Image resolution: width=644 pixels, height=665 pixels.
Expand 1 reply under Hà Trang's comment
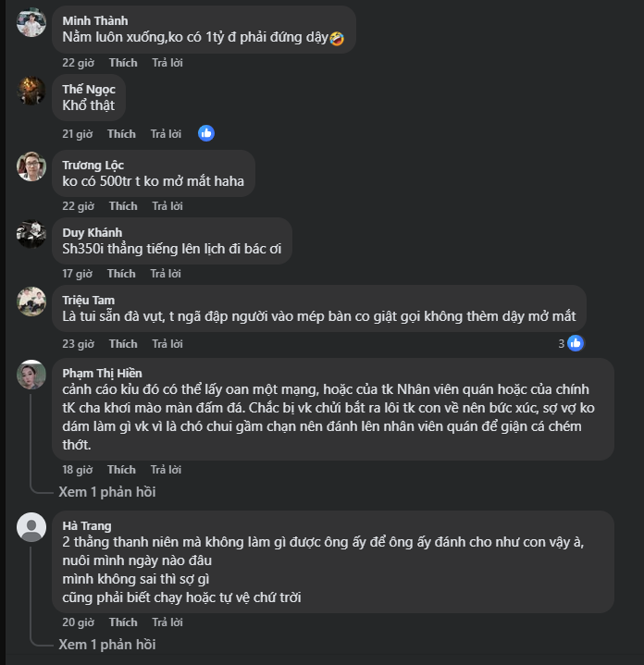pyautogui.click(x=106, y=644)
